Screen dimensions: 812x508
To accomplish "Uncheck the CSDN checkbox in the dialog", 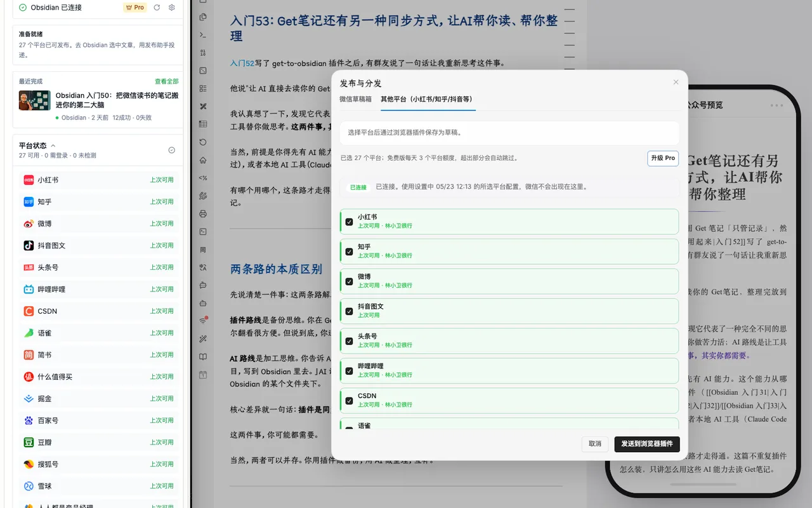I will pyautogui.click(x=349, y=401).
